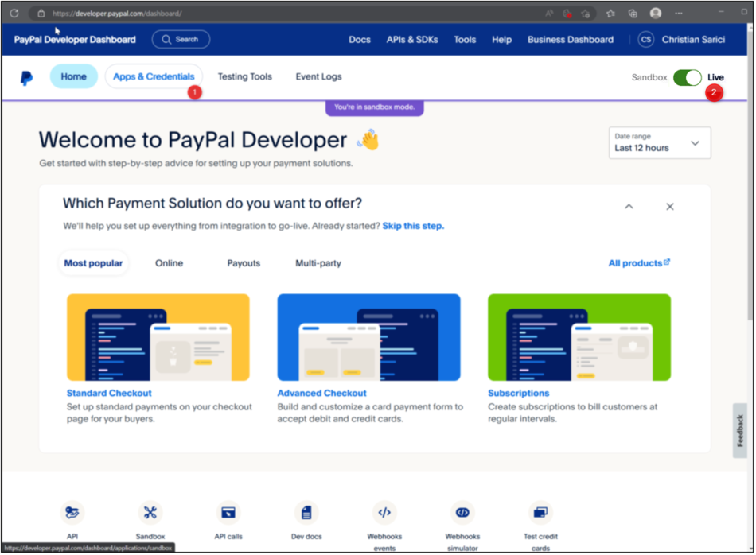
Task: Open browser settings ellipsis menu
Action: [680, 14]
